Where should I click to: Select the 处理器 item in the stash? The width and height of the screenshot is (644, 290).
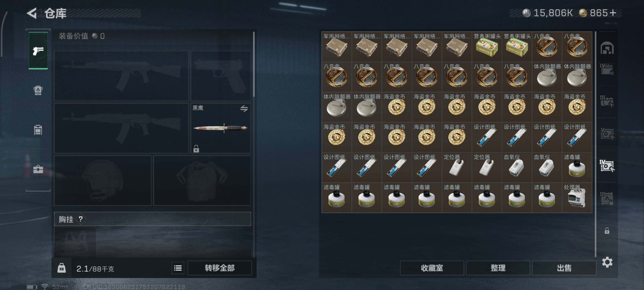pos(577,198)
